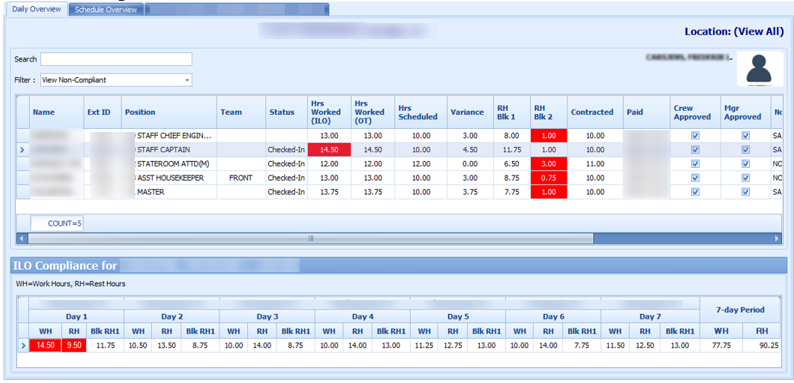This screenshot has height=383, width=794.
Task: Sort by Crew Approved column header
Action: click(x=695, y=112)
